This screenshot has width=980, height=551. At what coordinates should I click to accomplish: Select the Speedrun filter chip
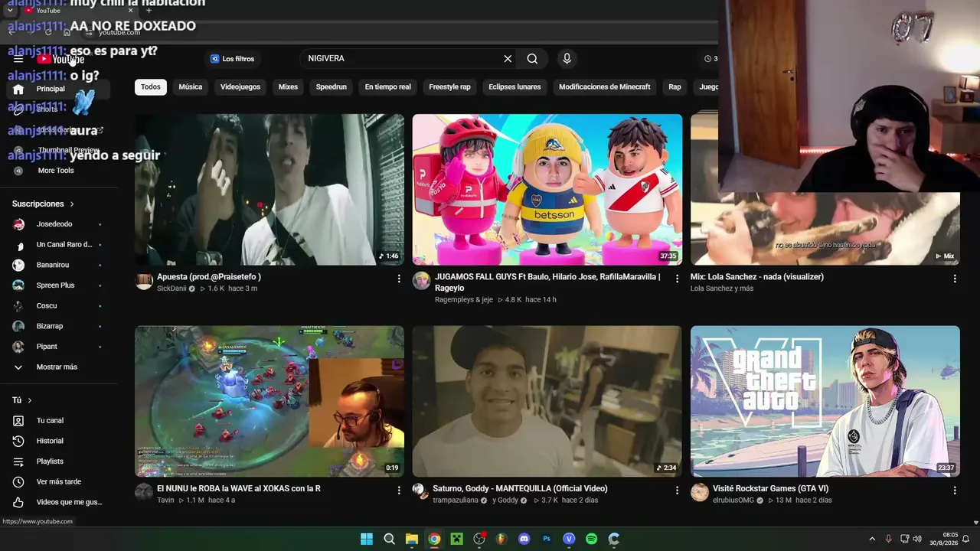coord(332,86)
